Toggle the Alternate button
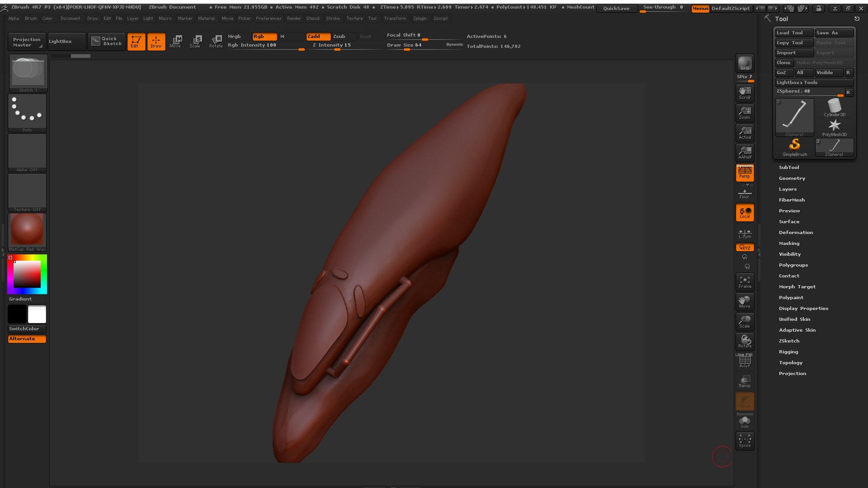 tap(27, 339)
